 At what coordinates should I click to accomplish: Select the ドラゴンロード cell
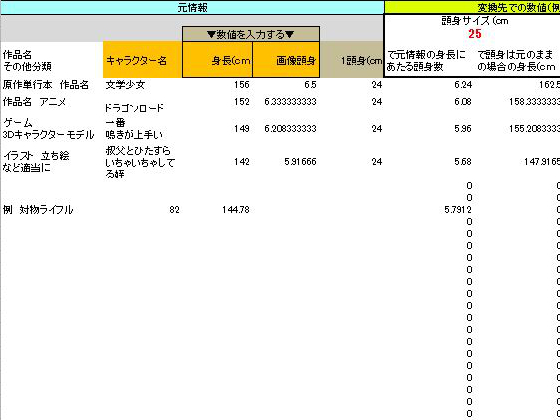pyautogui.click(x=142, y=108)
